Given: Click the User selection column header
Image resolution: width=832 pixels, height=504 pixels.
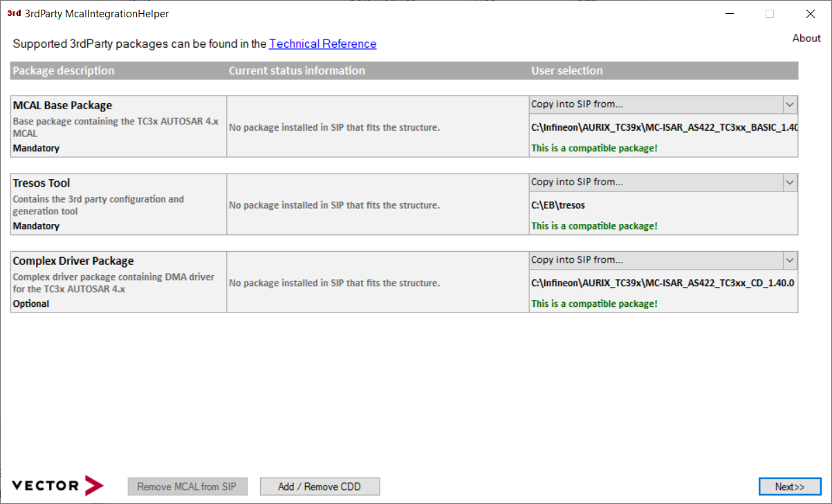Looking at the screenshot, I should point(566,71).
